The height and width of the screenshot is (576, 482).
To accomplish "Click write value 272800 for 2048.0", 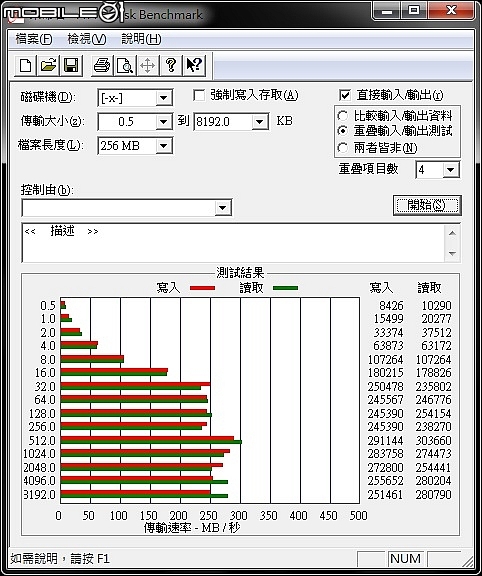I will [385, 468].
